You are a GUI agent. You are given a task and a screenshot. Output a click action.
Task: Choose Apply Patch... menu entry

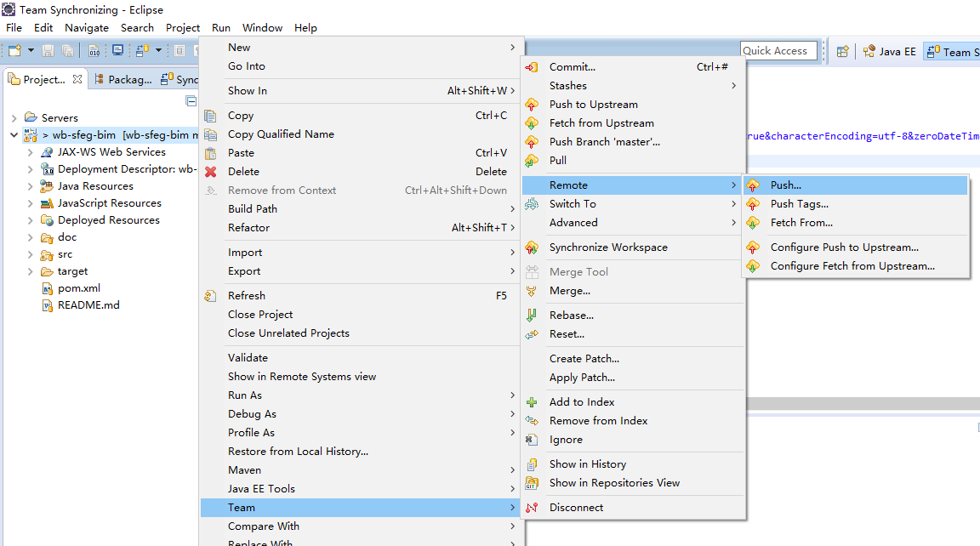click(633, 378)
